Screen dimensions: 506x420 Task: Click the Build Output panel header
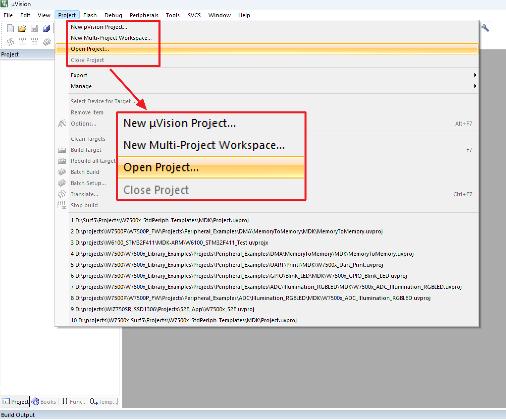253,415
